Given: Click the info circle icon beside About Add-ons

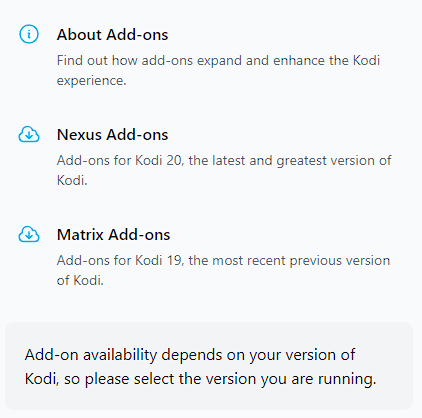Looking at the screenshot, I should pos(29,34).
